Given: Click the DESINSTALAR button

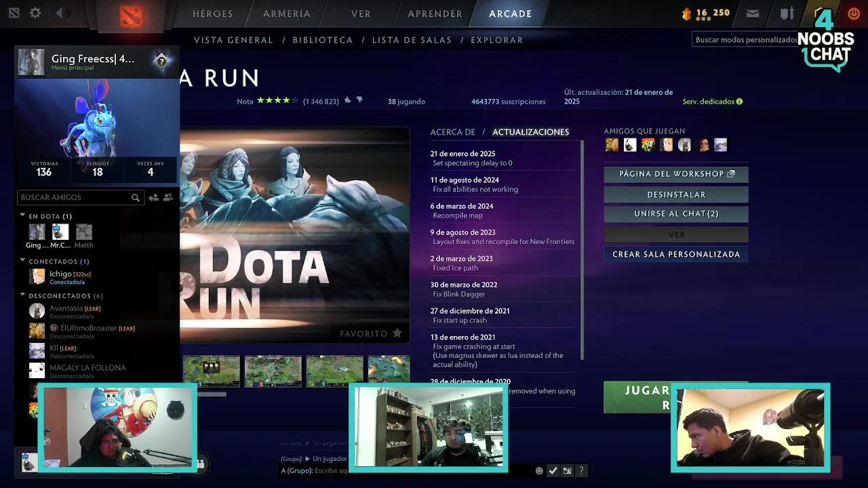Looking at the screenshot, I should point(676,195).
